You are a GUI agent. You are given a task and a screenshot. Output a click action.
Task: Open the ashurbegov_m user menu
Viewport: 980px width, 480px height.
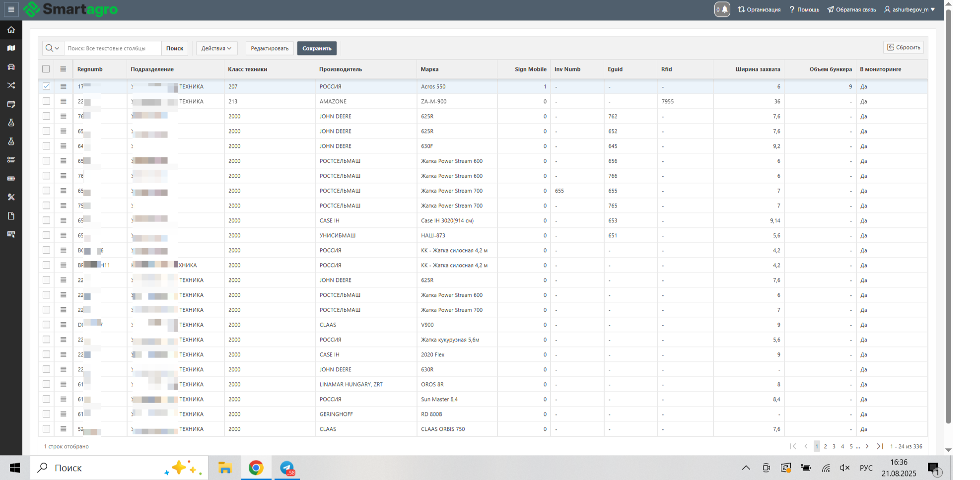pyautogui.click(x=910, y=9)
